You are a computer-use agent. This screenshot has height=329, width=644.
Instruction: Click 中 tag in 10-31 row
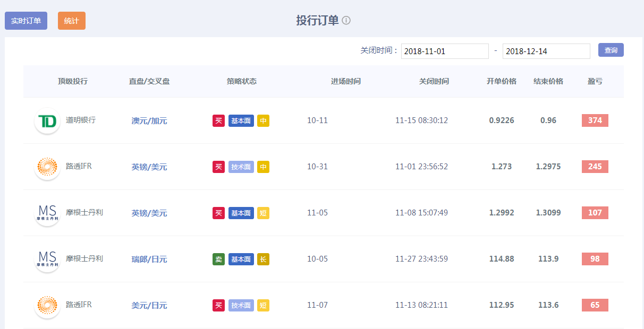pos(264,167)
